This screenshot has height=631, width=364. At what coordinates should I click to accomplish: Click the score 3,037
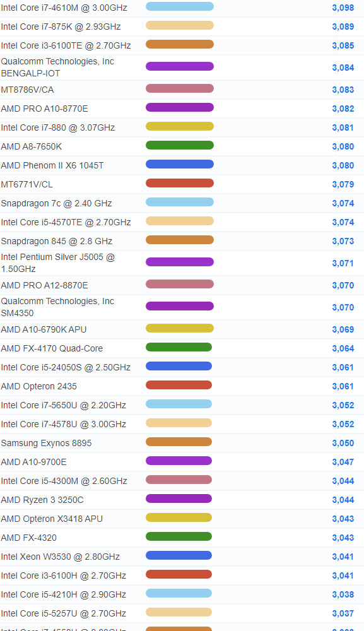(x=343, y=613)
